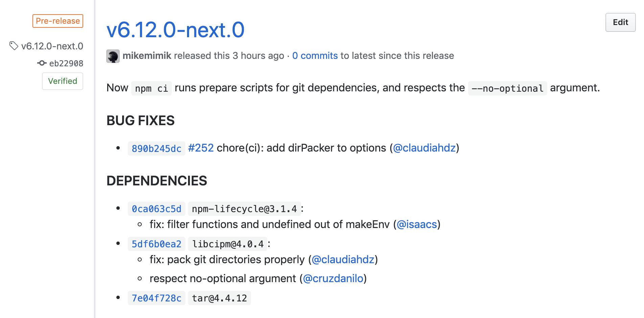Open commit 7e04f728c
This screenshot has height=318, width=644.
(x=157, y=298)
